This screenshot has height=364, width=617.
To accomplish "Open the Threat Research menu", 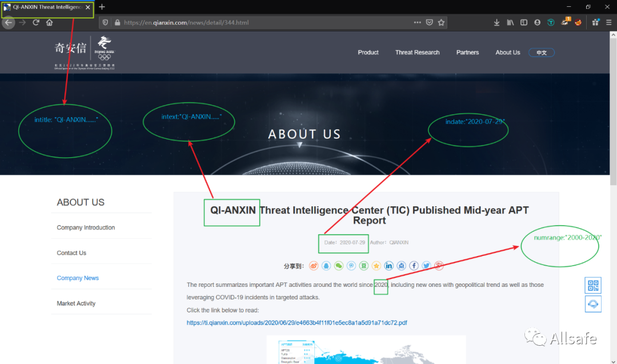I will 417,53.
